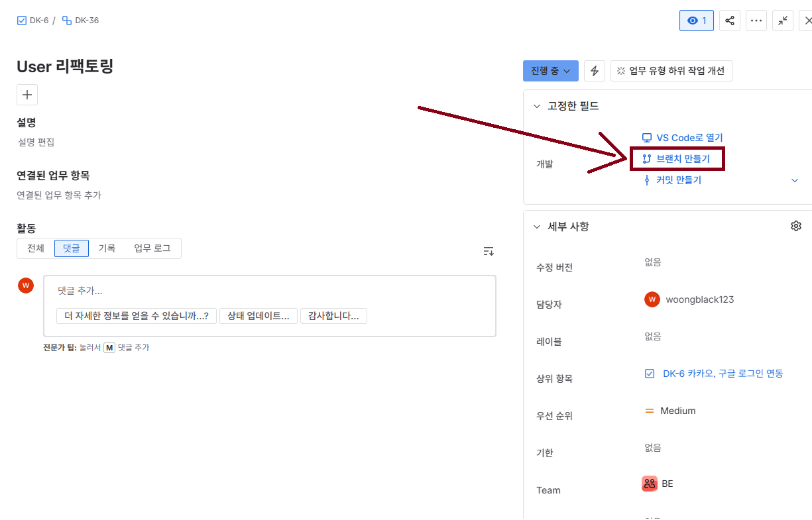Click the collapse-view arrows icon
Viewport: 812px width, 520px height.
pyautogui.click(x=783, y=21)
